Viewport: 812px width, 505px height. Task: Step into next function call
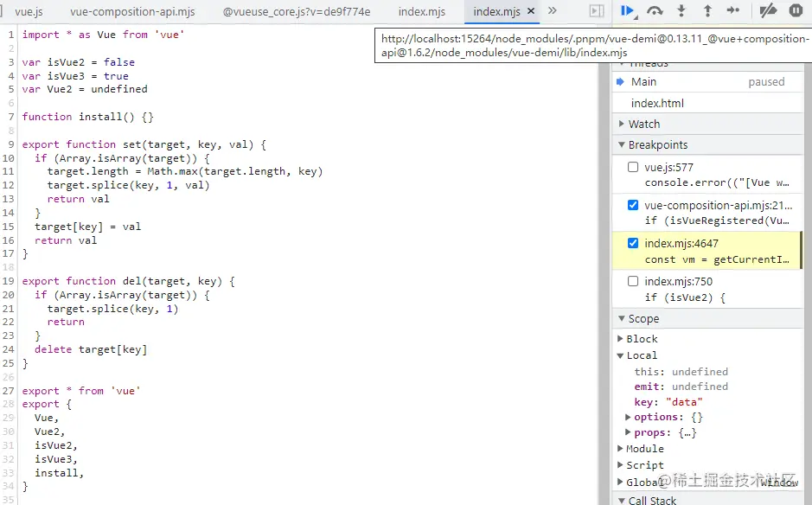click(681, 10)
